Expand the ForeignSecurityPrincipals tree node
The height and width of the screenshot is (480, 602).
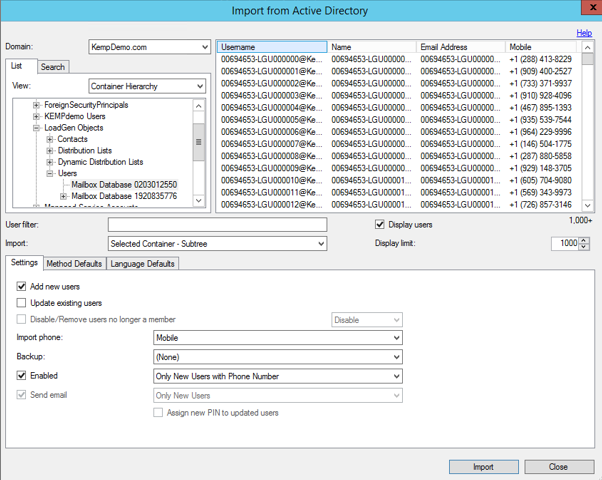pos(36,105)
